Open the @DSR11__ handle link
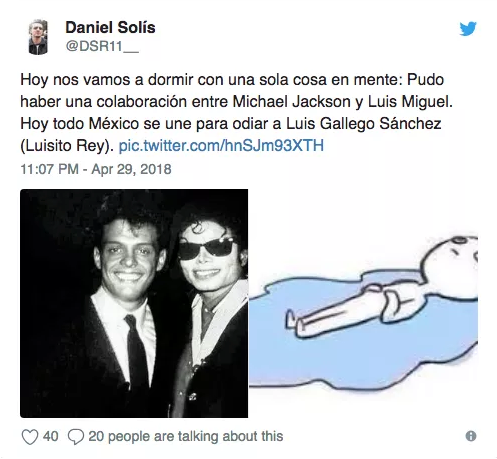Screen dimensions: 497x459 click(102, 46)
